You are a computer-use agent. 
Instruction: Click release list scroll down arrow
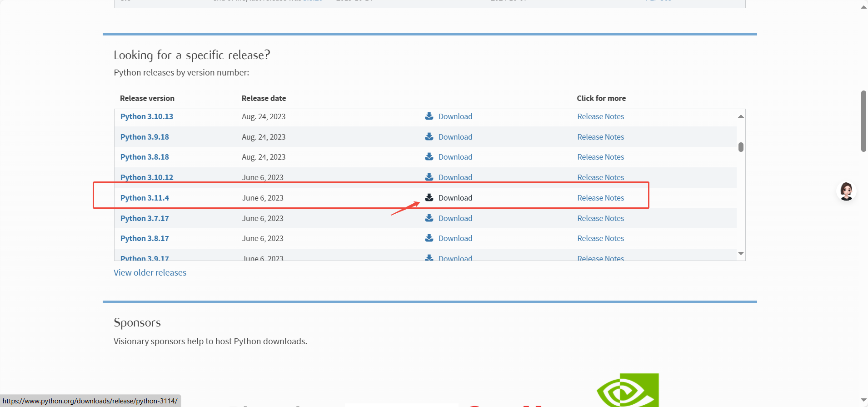[x=741, y=253]
